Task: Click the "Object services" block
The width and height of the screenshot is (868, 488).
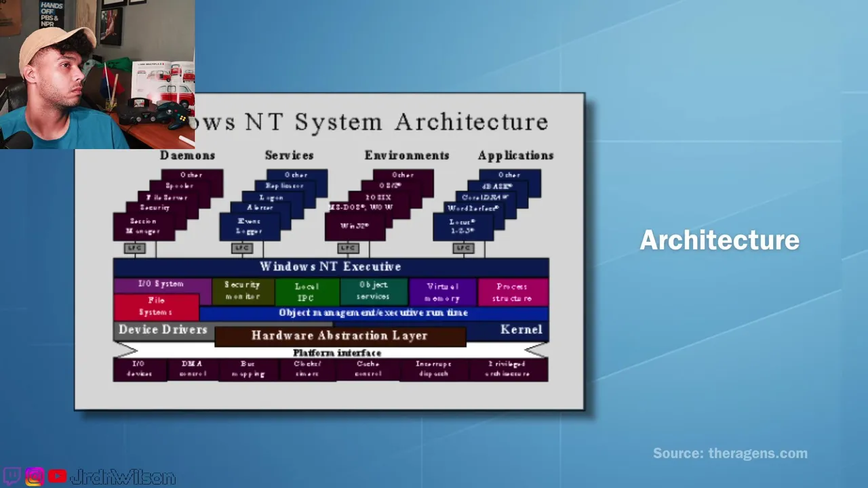Action: pyautogui.click(x=374, y=291)
